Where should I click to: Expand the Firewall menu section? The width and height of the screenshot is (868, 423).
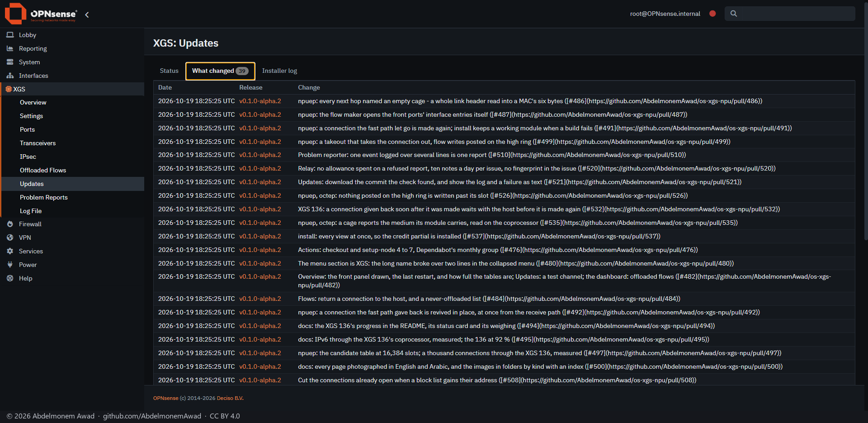(72, 224)
